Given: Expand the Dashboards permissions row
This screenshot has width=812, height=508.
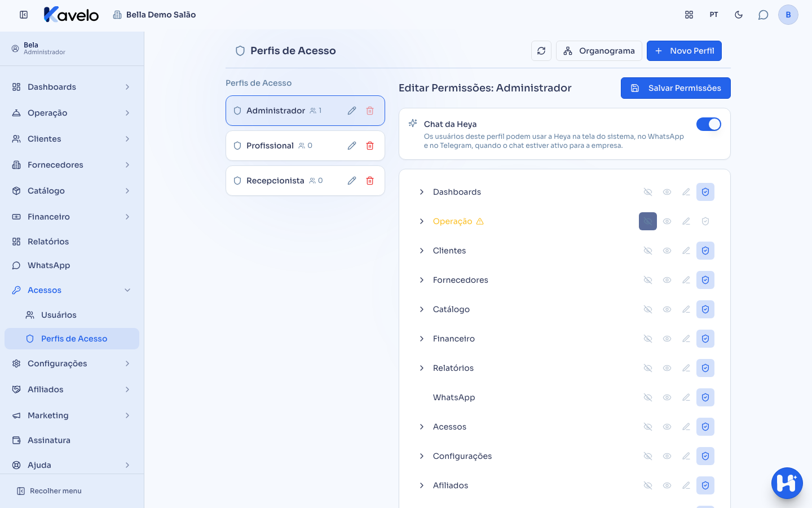Looking at the screenshot, I should click(x=422, y=192).
